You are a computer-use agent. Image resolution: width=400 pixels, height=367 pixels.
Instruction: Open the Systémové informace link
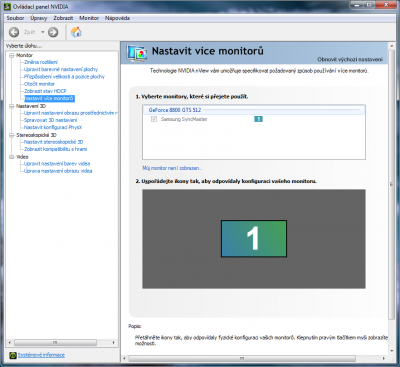(x=41, y=355)
